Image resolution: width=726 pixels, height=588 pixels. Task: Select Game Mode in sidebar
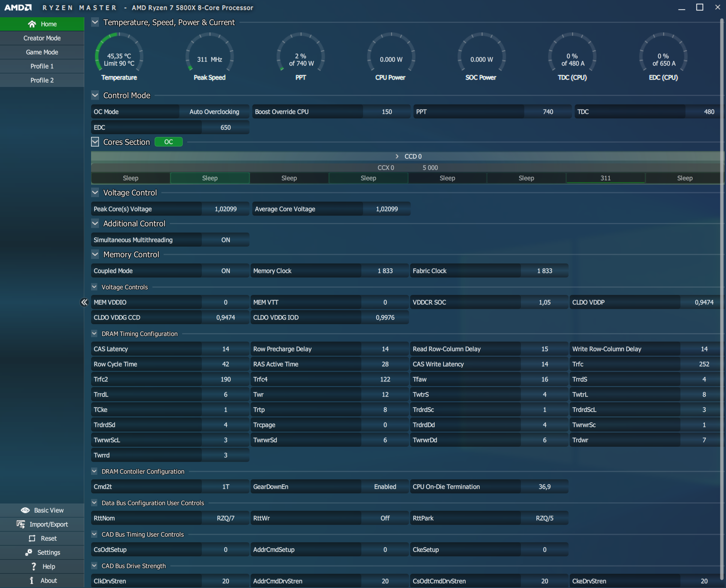click(42, 52)
